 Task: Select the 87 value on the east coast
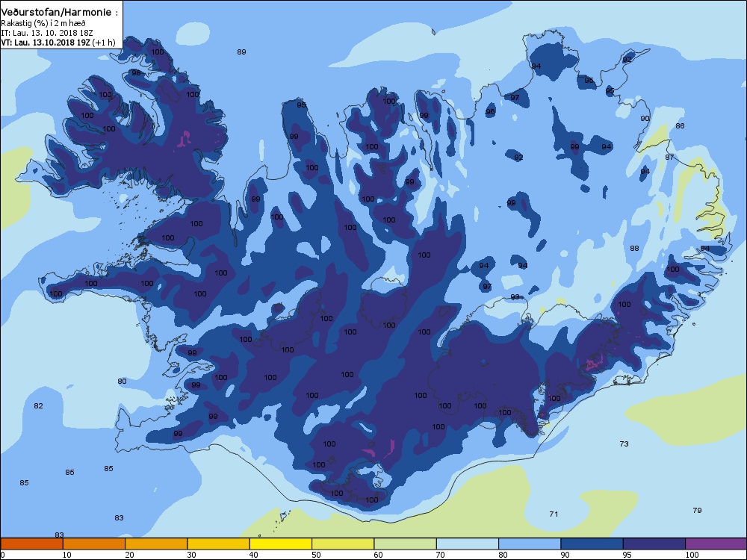tap(669, 157)
